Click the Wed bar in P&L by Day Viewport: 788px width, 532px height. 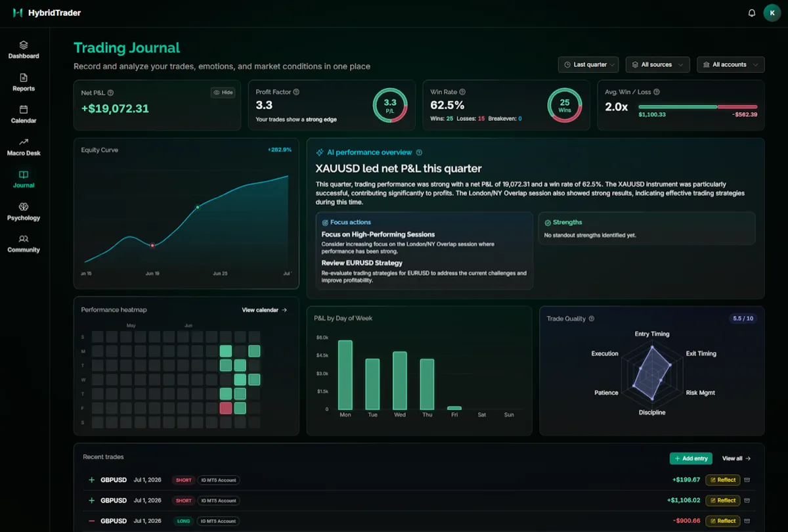[400, 380]
